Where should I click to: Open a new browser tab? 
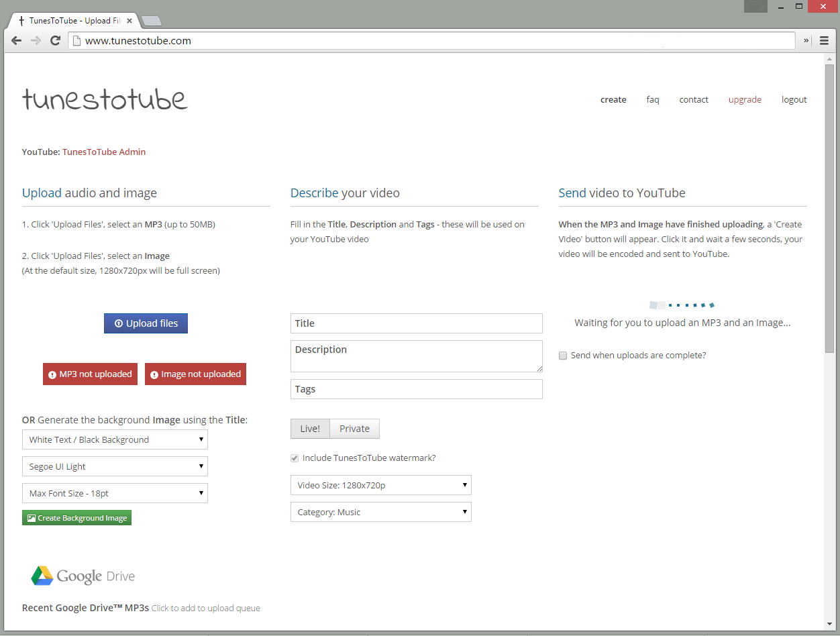pyautogui.click(x=152, y=21)
